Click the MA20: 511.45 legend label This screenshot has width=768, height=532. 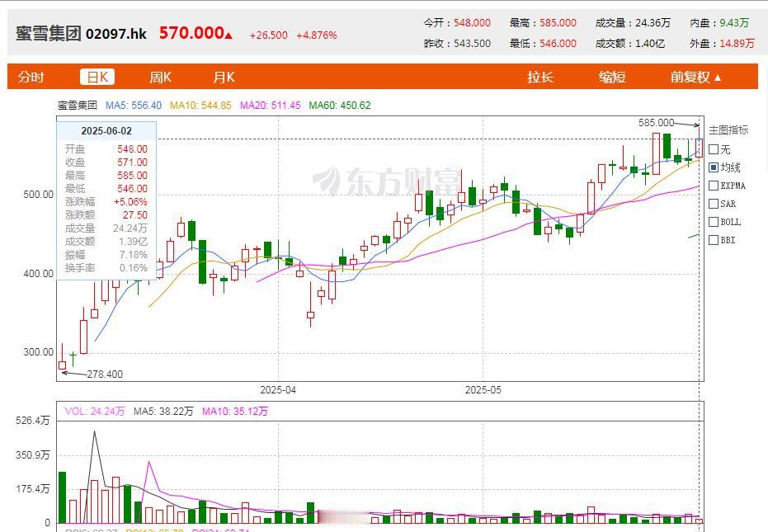(x=271, y=106)
